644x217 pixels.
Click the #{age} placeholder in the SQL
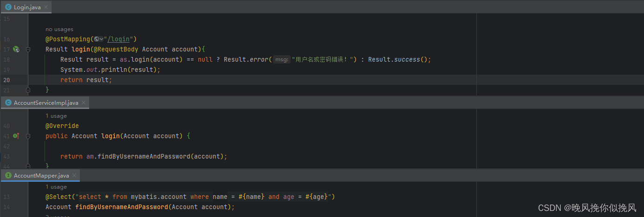point(317,197)
